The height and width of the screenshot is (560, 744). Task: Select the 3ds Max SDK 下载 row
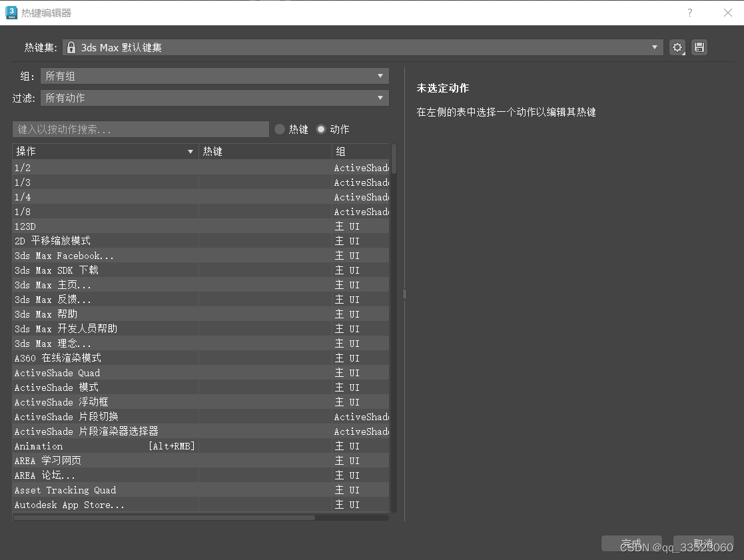pos(200,270)
